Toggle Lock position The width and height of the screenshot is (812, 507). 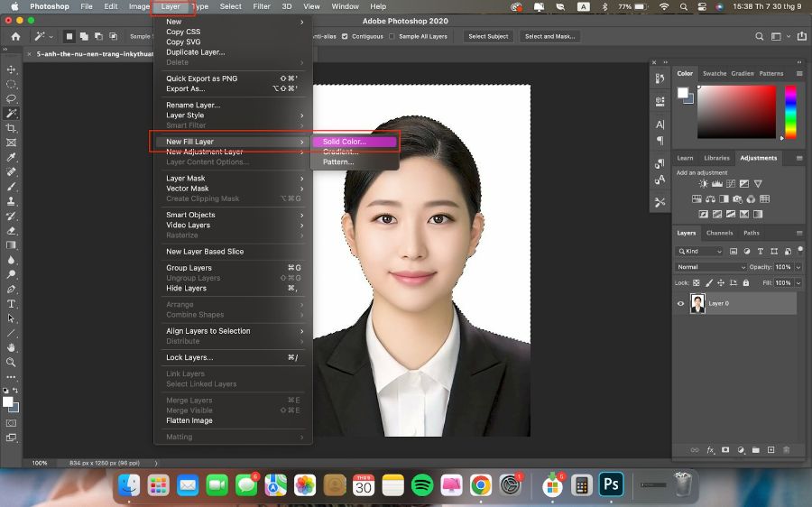[x=721, y=282]
